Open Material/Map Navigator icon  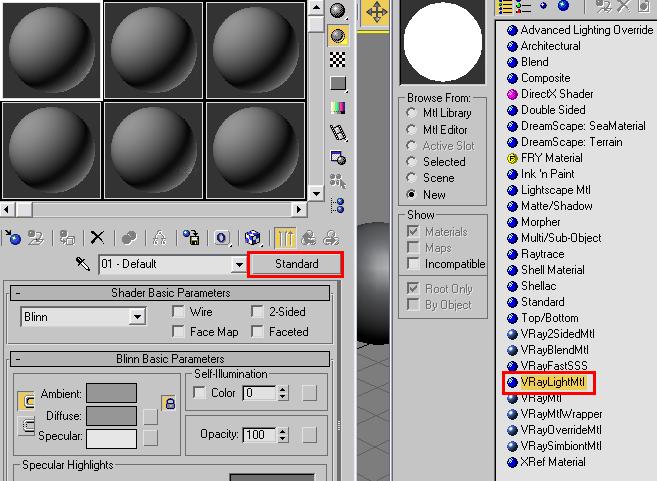[338, 205]
